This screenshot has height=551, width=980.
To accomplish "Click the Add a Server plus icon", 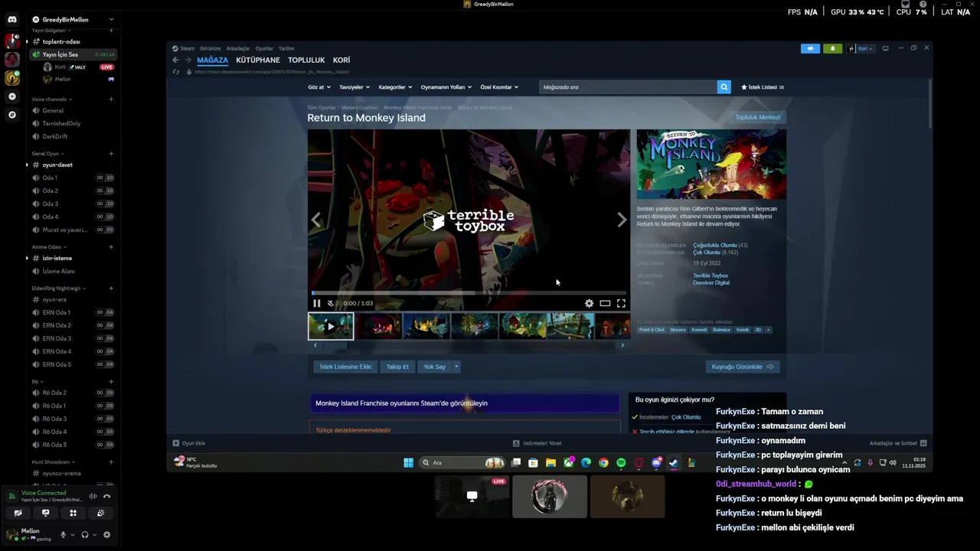I will (11, 96).
